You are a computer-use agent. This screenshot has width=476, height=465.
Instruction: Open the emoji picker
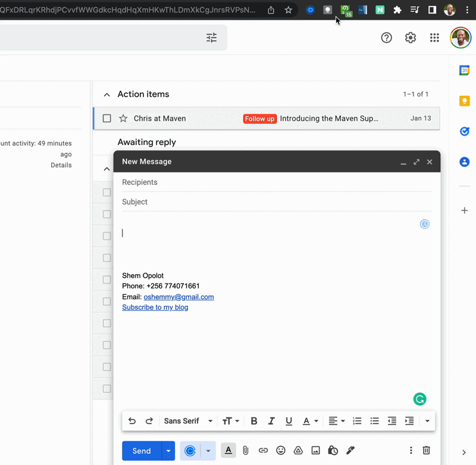click(x=281, y=451)
